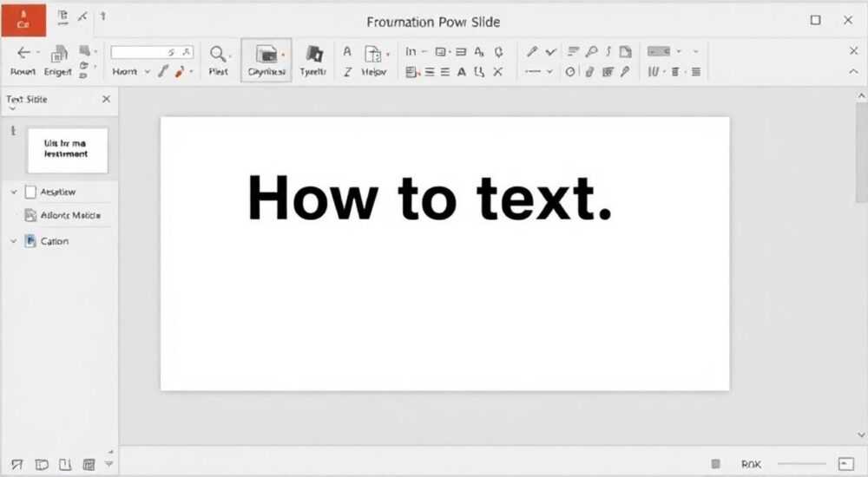Click the highlighted Caynhesi ribbon button
The image size is (868, 477).
tap(266, 61)
